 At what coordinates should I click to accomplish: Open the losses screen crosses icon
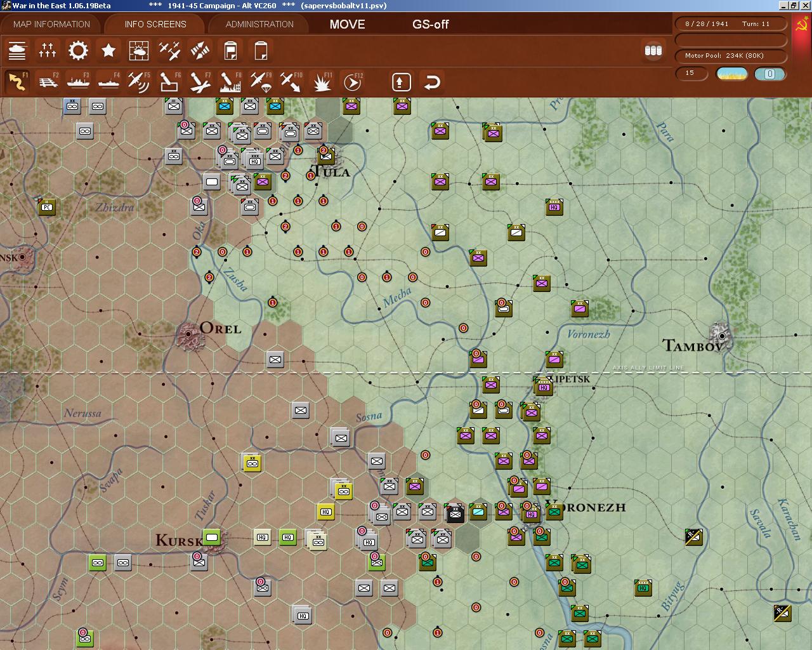click(48, 50)
